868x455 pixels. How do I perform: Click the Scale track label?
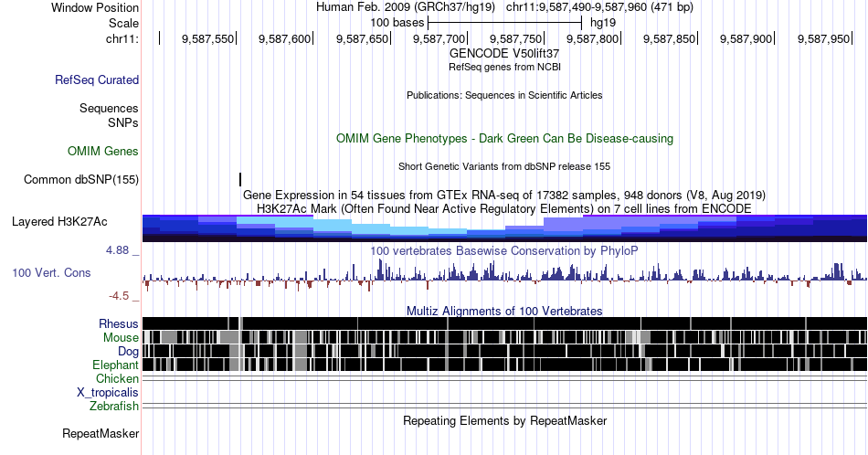click(123, 23)
